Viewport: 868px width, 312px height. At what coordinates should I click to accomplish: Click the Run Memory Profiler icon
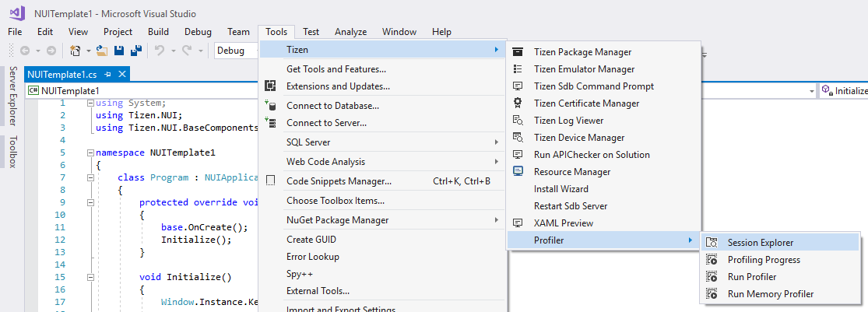point(712,294)
